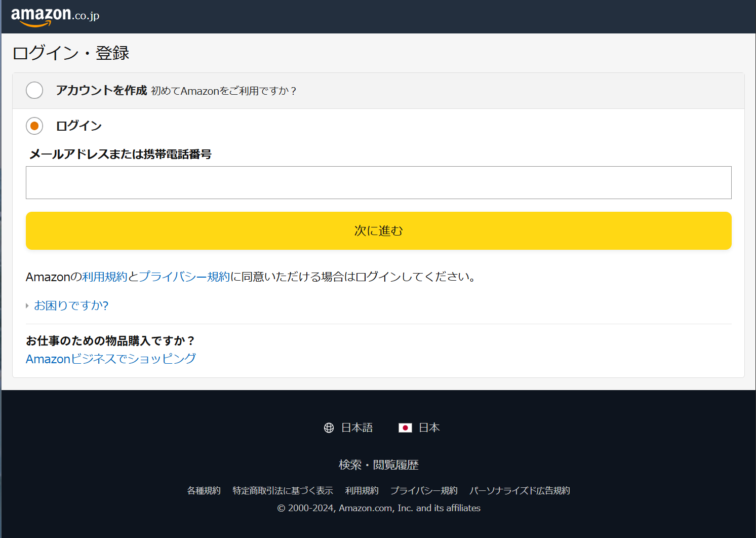
Task: Open the 日本 country selector
Action: tap(429, 428)
